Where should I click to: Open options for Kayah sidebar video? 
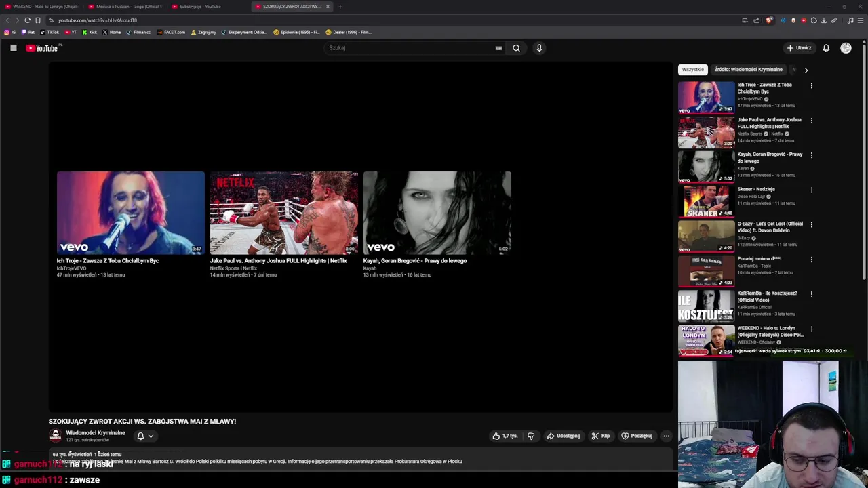[x=811, y=155]
